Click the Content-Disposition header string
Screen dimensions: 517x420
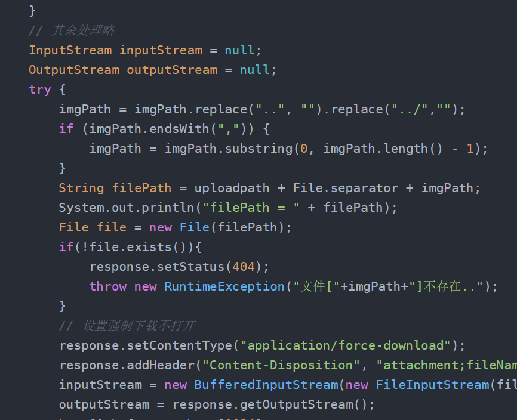pos(281,365)
